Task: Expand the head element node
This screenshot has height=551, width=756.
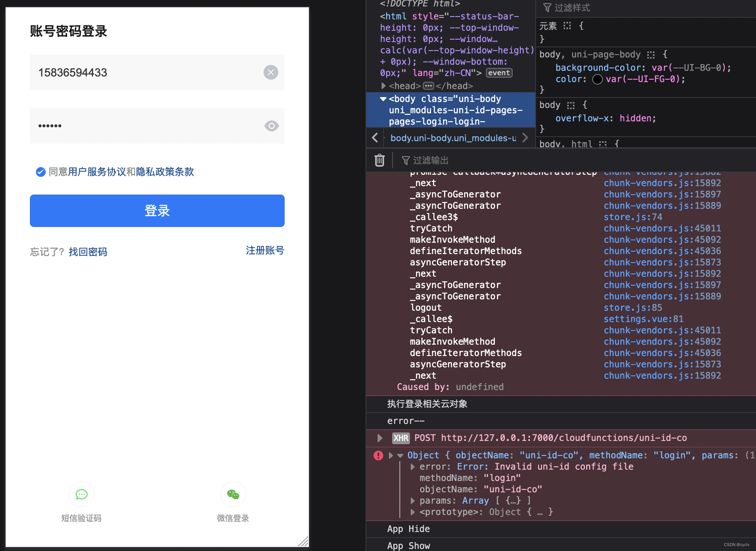Action: [x=383, y=86]
